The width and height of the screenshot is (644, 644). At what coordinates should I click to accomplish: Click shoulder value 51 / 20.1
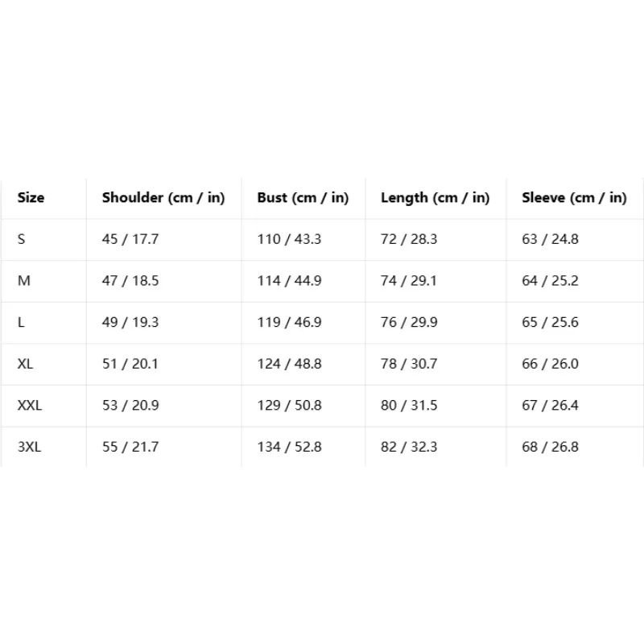(130, 364)
